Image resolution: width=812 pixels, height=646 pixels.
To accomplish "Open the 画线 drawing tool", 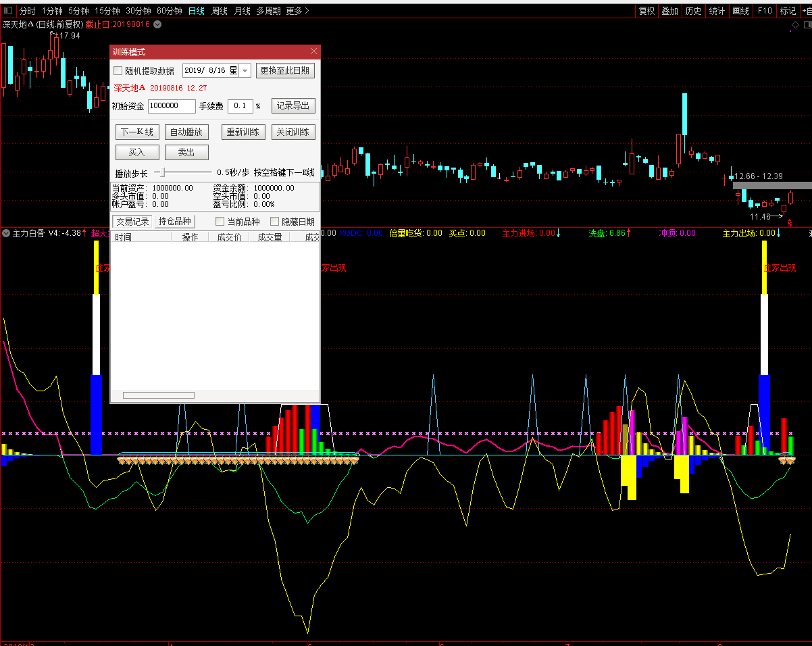I will click(740, 11).
